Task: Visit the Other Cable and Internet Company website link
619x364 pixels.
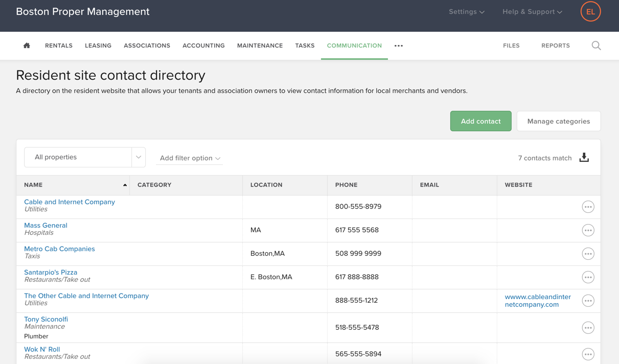Action: click(537, 300)
